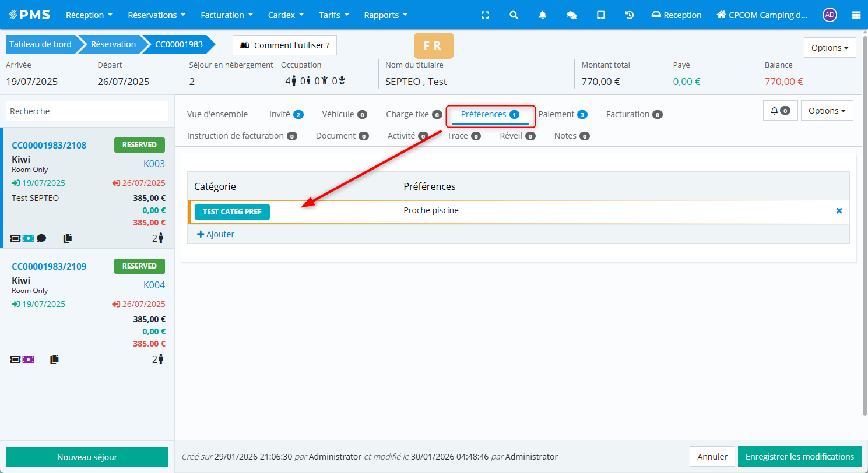
Task: Add a new preference with Ajouter
Action: (216, 234)
